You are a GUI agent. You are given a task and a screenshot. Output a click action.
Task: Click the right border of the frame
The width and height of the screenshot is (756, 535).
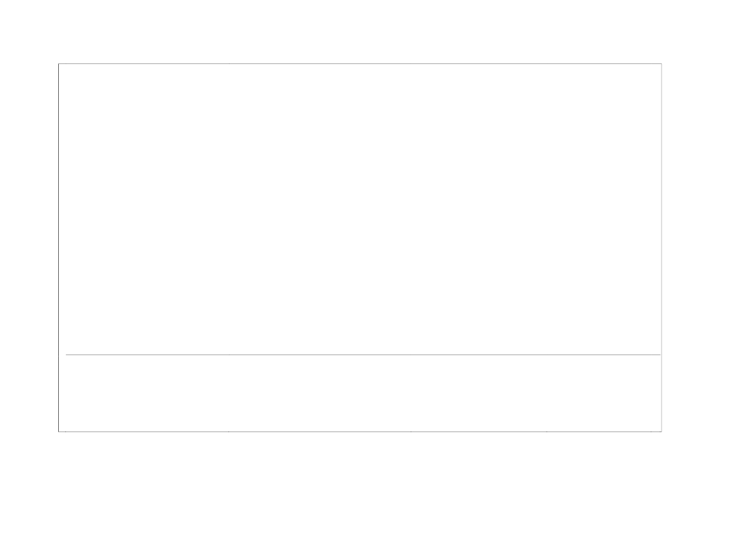(x=662, y=248)
